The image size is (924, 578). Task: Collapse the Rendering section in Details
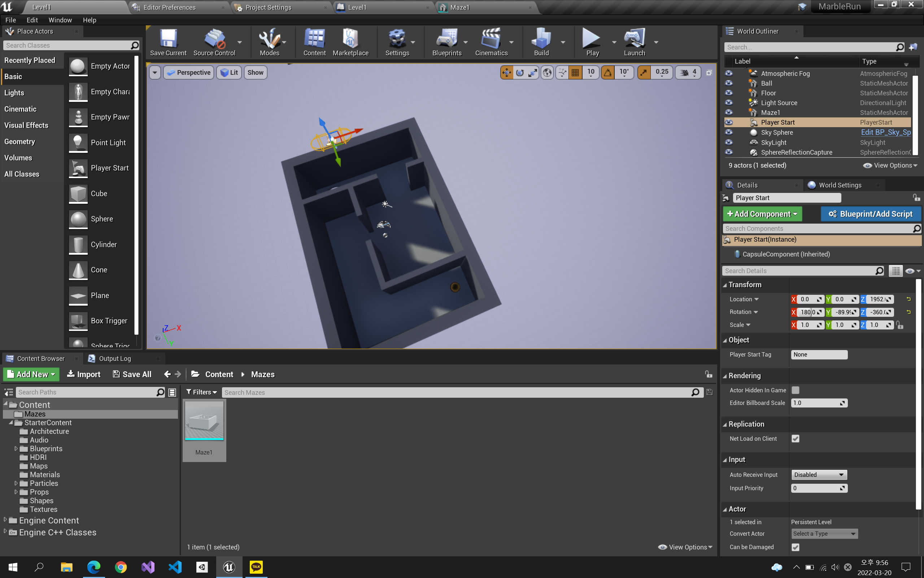[725, 376]
